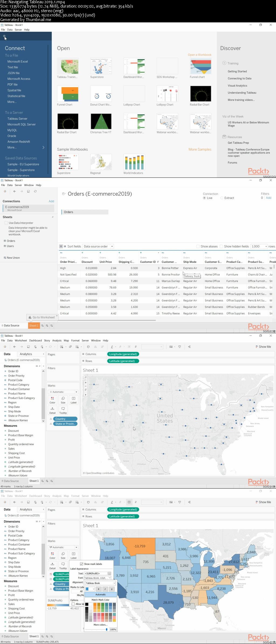Viewport: 276px width, 644px height.
Task: Zoom out with the minus button on the gray map
Action: point(86,386)
